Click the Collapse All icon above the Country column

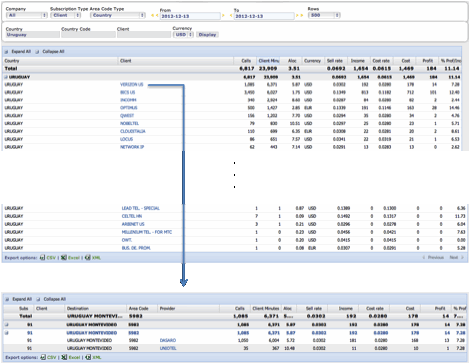point(37,52)
